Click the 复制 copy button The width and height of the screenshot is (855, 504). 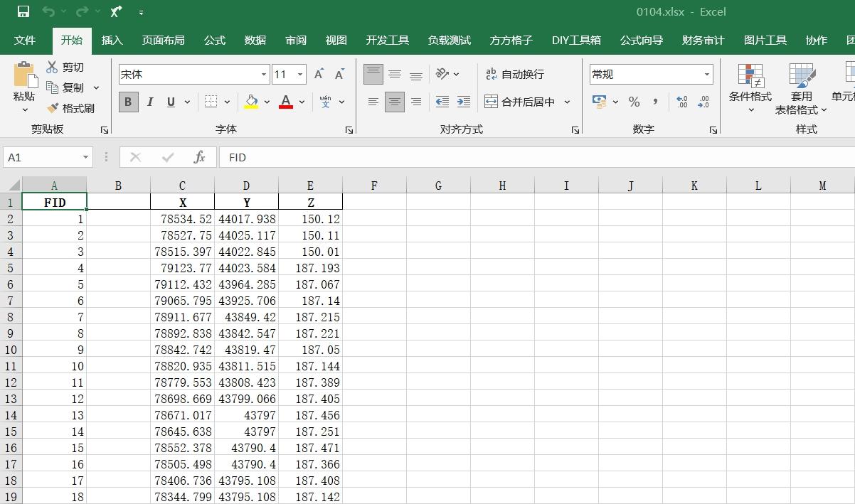(73, 87)
